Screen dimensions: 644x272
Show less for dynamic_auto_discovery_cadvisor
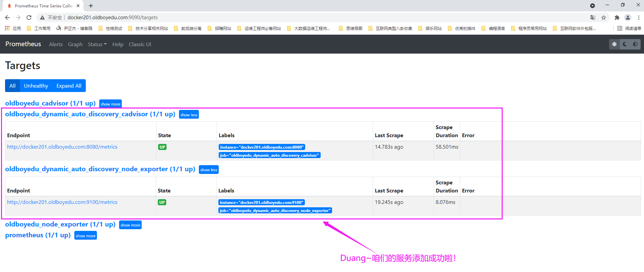[x=189, y=115]
